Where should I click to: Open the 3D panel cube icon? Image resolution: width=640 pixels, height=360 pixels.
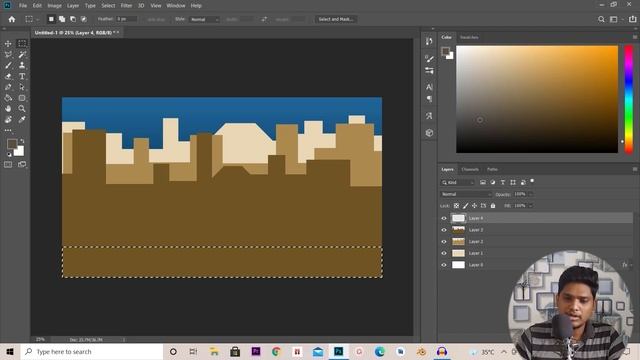[429, 133]
